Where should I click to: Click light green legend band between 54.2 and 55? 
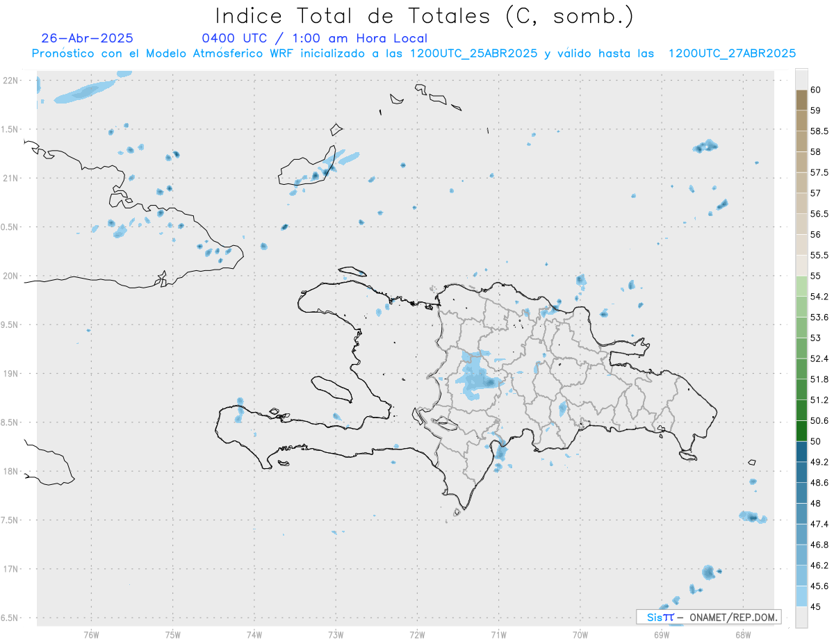point(801,286)
